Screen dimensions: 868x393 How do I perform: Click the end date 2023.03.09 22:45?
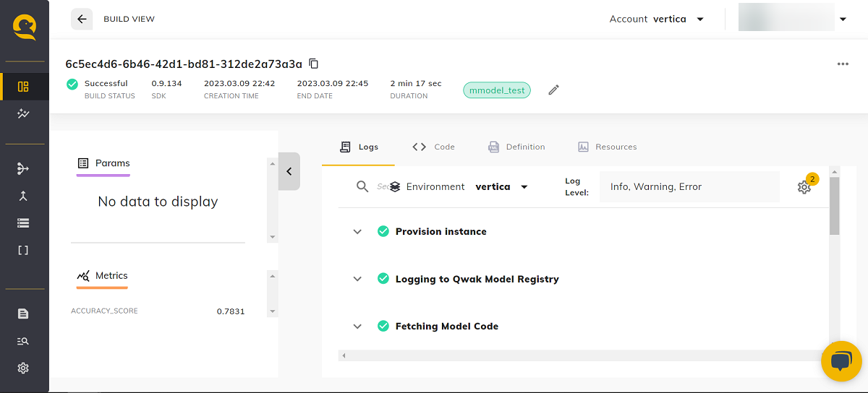pyautogui.click(x=333, y=83)
